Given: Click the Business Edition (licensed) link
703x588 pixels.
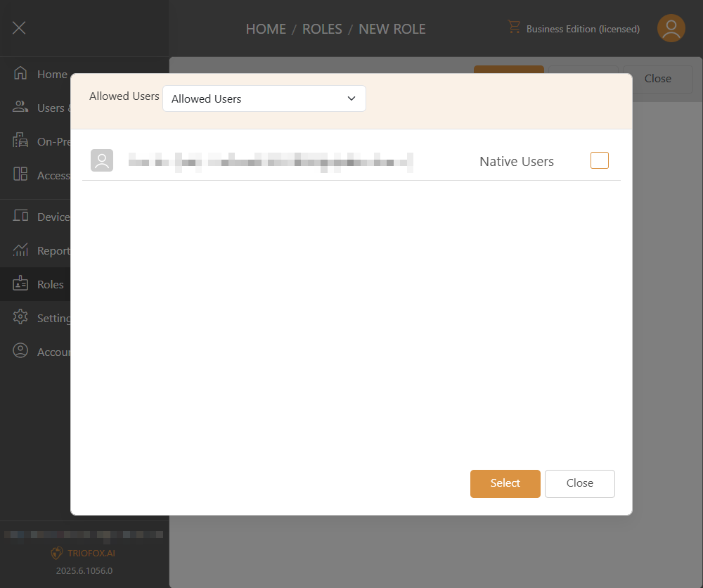Looking at the screenshot, I should tap(583, 29).
